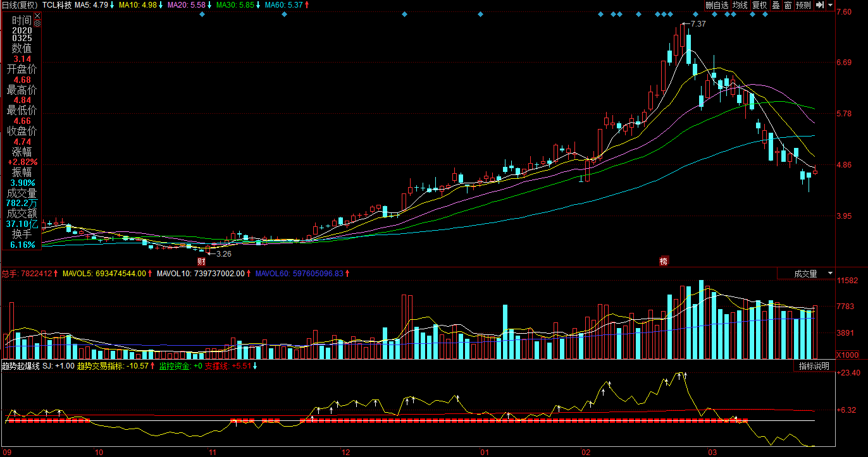Click the 成交额 37.10亿 value
The width and height of the screenshot is (868, 457).
22,224
